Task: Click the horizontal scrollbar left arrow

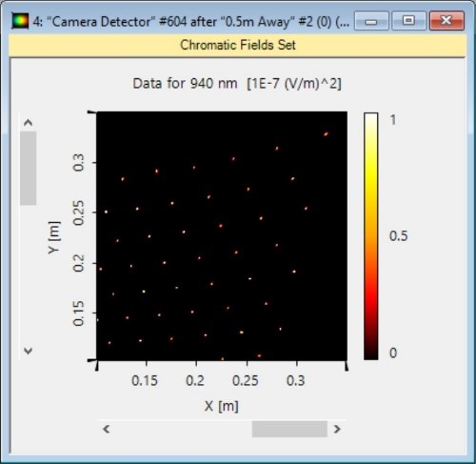Action: click(107, 429)
